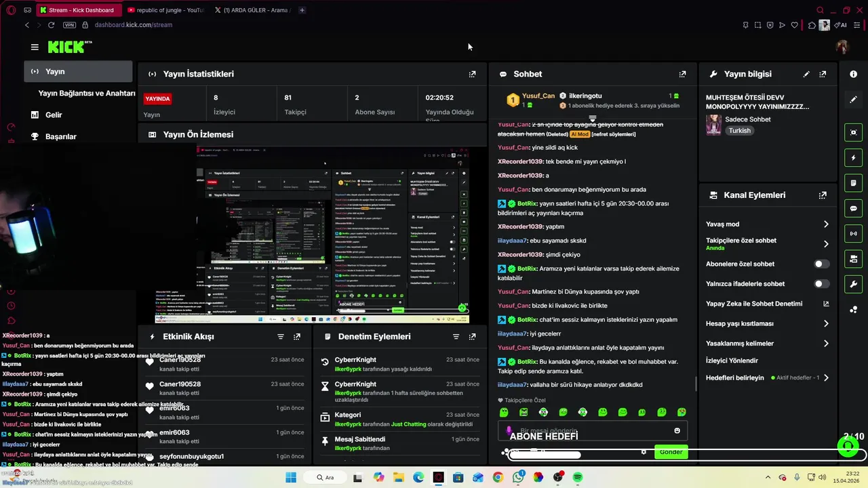The image size is (868, 488).
Task: Select Yayın in the left sidebar
Action: tap(78, 71)
